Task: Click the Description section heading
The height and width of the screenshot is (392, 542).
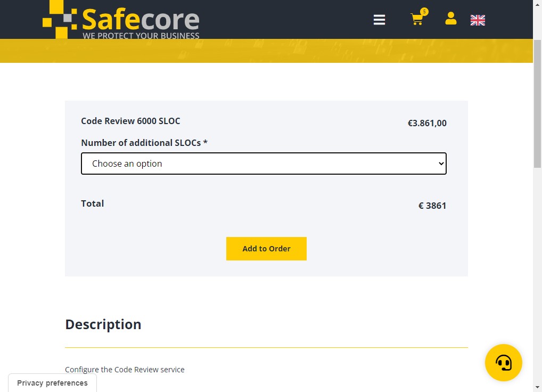Action: coord(103,324)
